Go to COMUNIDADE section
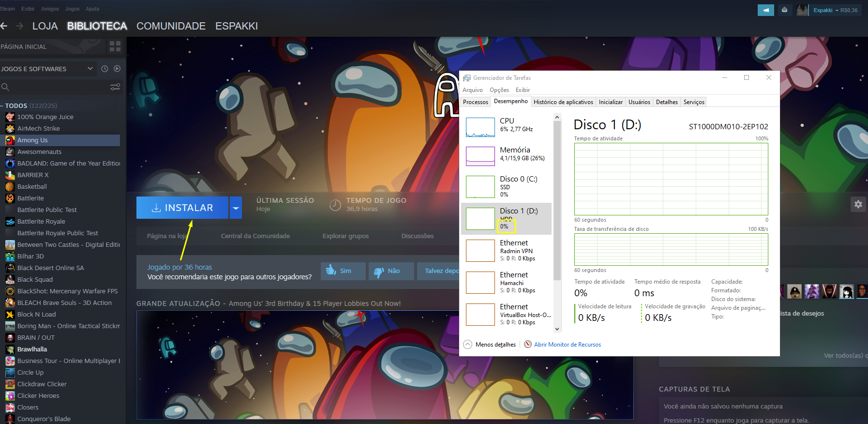 (x=171, y=26)
